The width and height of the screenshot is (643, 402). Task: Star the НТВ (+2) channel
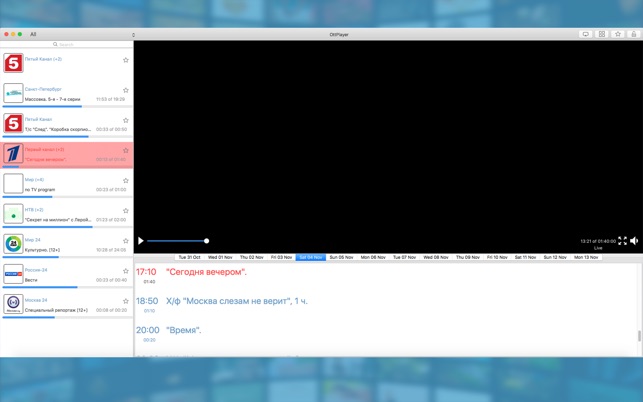click(126, 210)
